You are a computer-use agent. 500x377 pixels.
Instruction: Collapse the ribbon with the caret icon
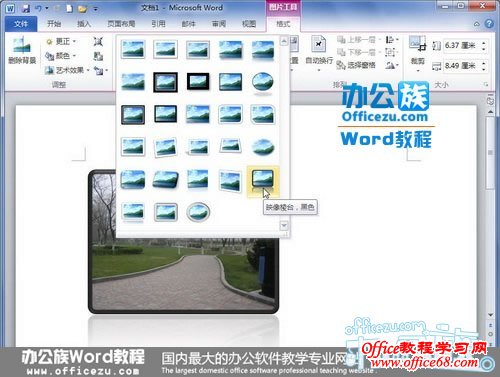coord(477,24)
